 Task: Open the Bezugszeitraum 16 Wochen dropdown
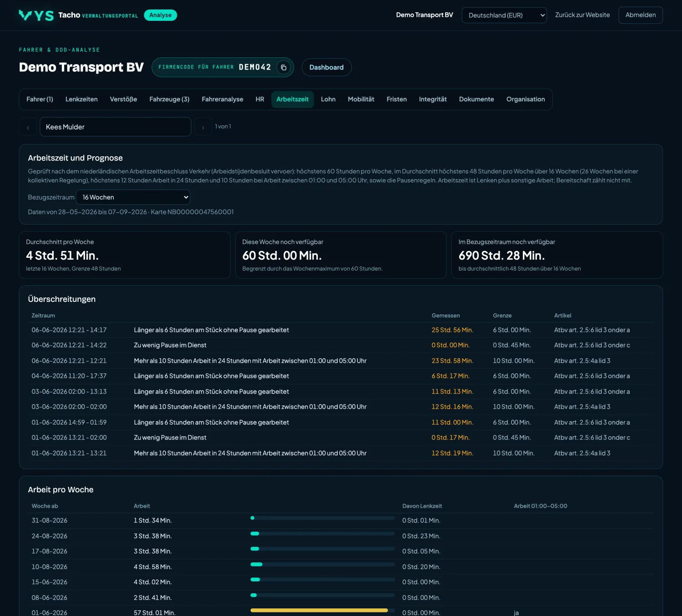(133, 197)
